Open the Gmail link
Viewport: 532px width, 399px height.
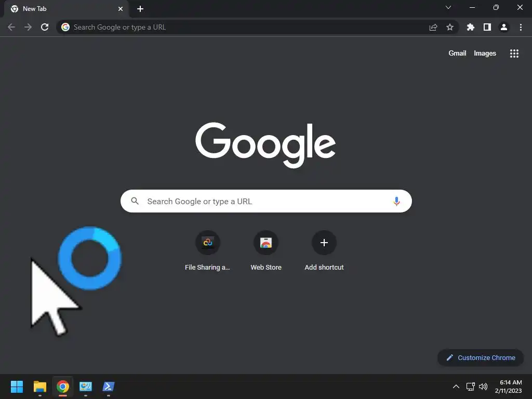[457, 54]
